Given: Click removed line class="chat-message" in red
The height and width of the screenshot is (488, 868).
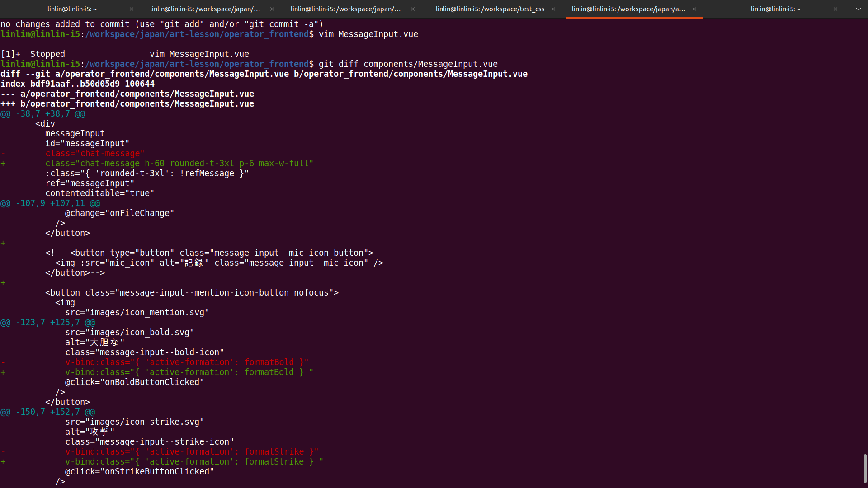Looking at the screenshot, I should [x=95, y=154].
